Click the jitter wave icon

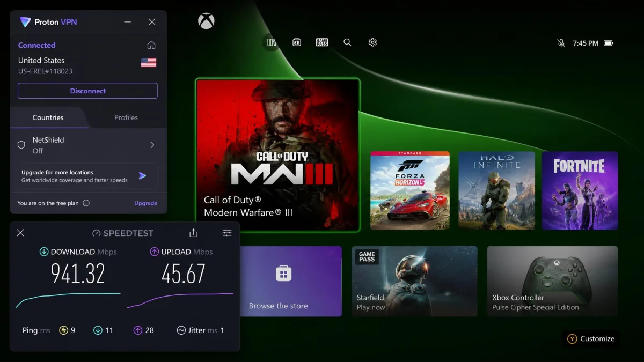coord(181,330)
